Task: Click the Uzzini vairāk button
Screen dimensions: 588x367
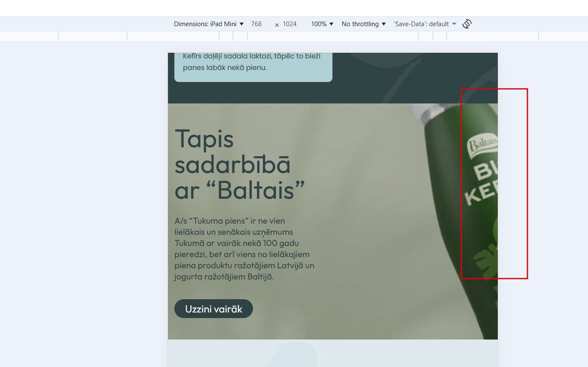Action: pyautogui.click(x=213, y=309)
